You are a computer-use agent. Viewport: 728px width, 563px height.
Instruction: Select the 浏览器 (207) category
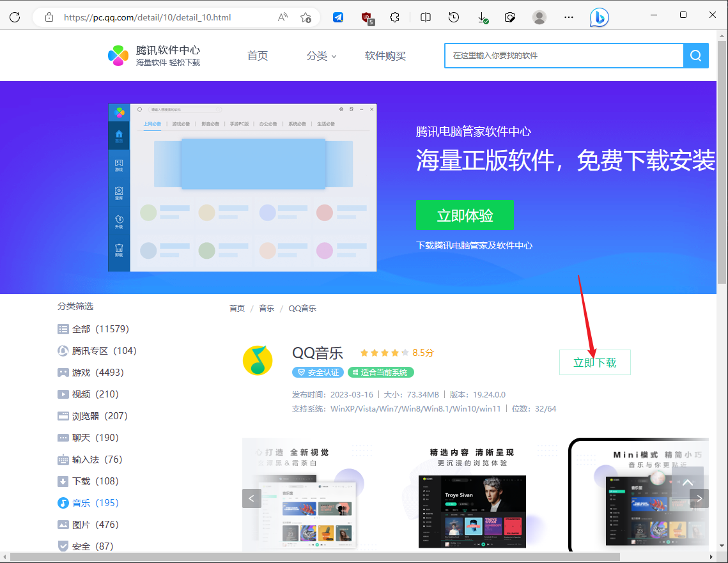[93, 416]
